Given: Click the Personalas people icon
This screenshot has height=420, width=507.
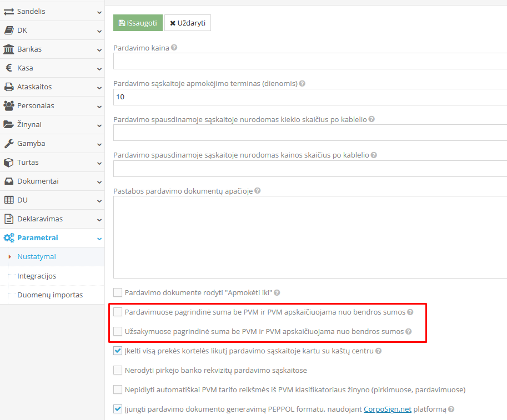Looking at the screenshot, I should tap(9, 106).
